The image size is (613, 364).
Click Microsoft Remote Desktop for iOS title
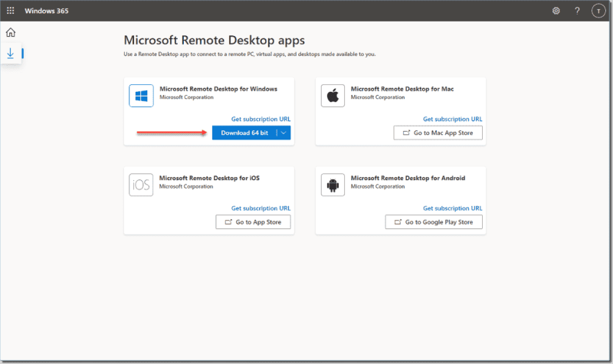(209, 179)
